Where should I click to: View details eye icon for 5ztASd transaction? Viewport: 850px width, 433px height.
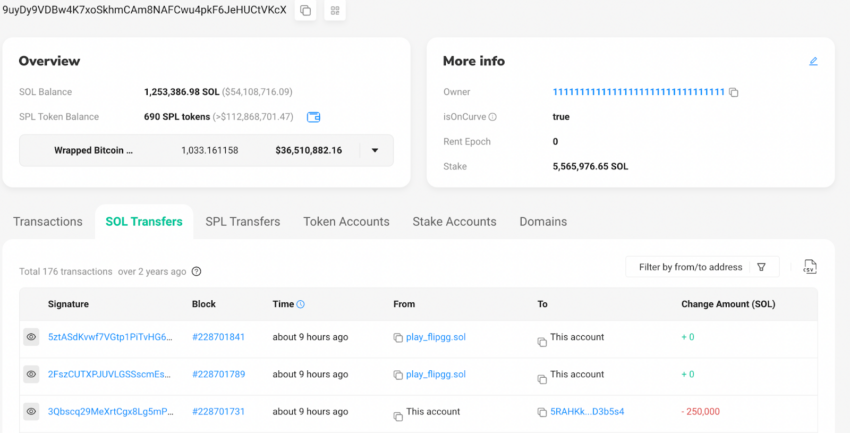coord(31,337)
